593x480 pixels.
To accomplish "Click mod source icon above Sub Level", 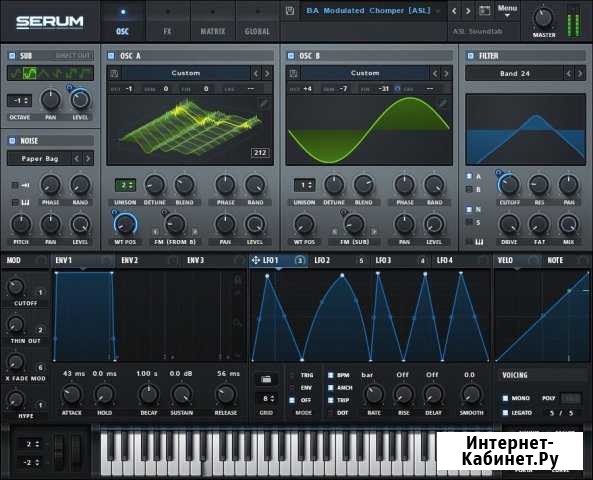I will tap(69, 88).
